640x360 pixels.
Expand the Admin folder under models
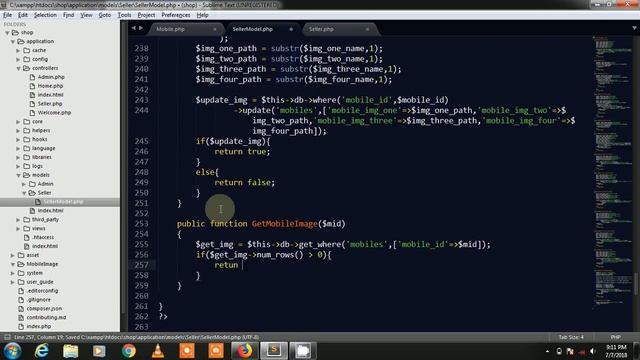click(x=24, y=184)
